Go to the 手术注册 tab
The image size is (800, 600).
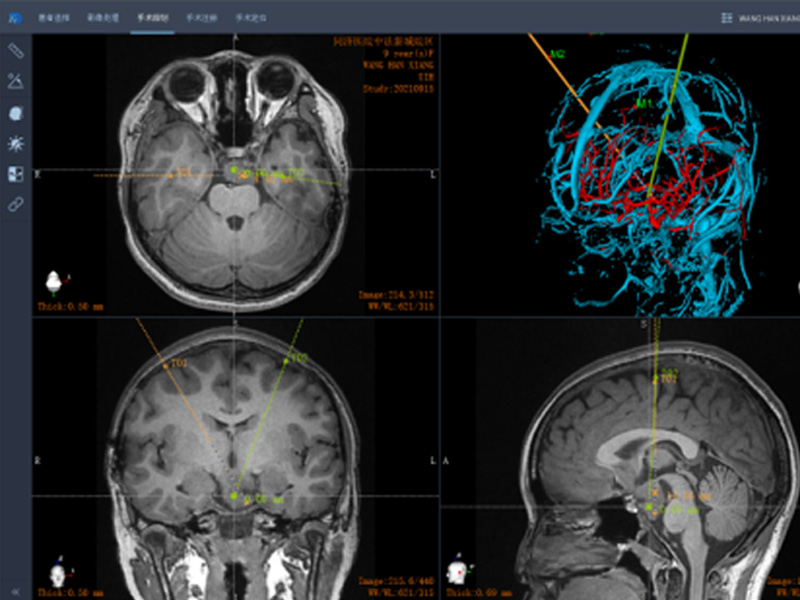201,18
